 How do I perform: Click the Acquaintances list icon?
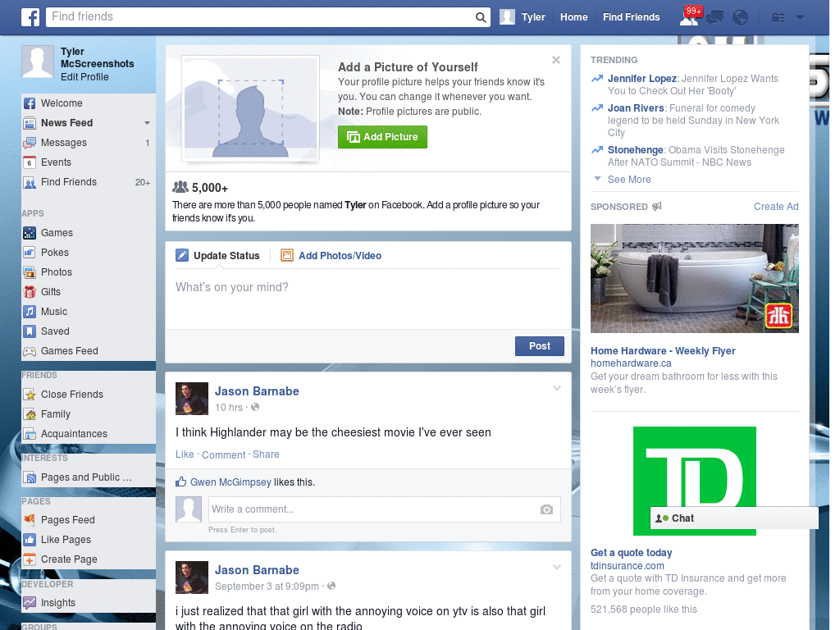[x=30, y=434]
